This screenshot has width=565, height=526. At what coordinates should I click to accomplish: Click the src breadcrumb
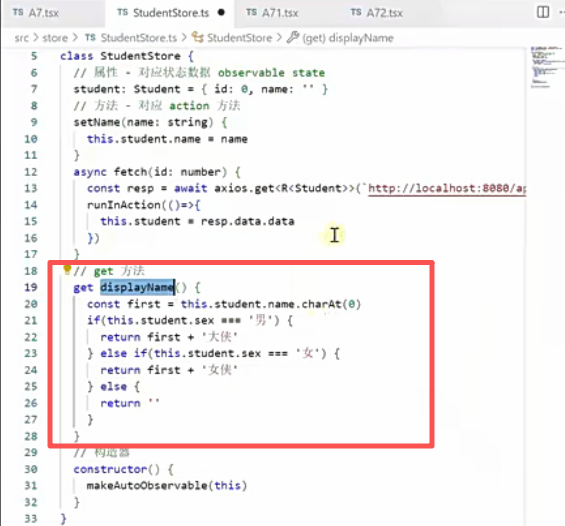(21, 38)
